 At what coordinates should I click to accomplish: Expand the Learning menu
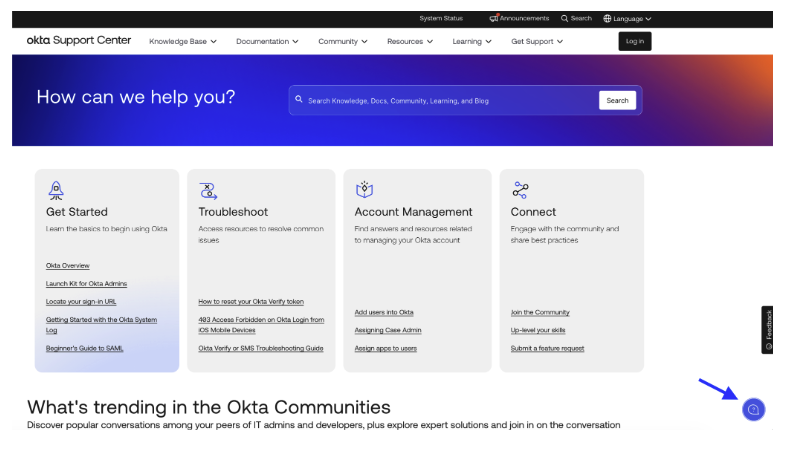[472, 42]
